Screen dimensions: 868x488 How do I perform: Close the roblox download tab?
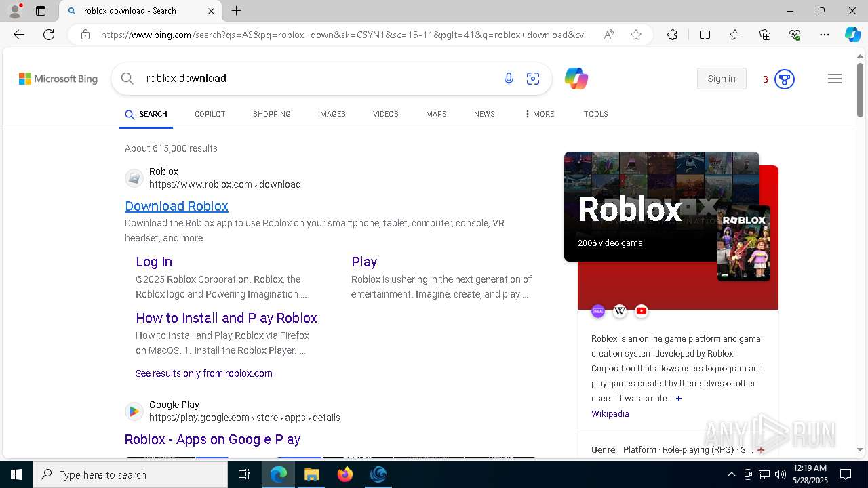click(211, 11)
